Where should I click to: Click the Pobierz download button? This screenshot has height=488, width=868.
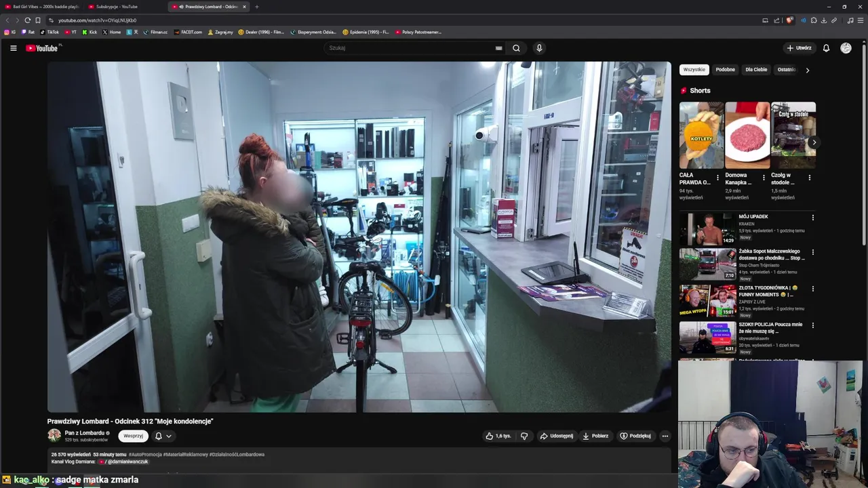[x=595, y=436]
